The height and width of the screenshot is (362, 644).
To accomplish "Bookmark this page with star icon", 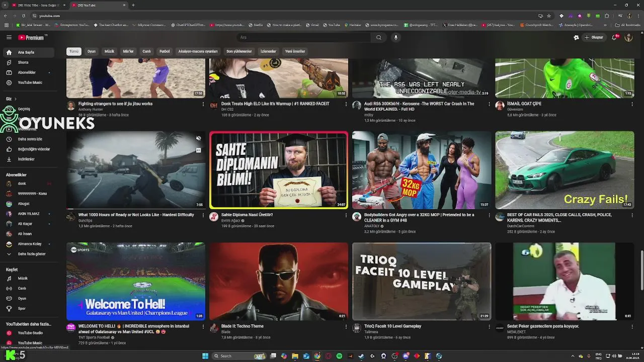I will 549,16.
